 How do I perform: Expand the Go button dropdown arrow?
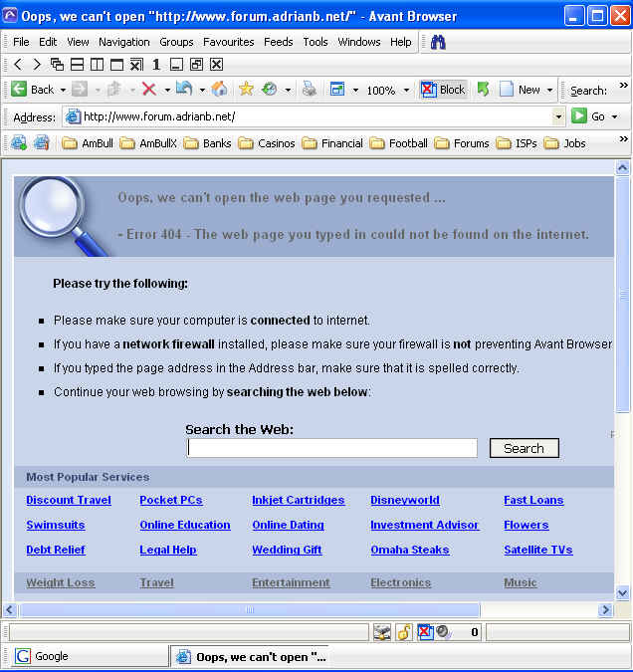614,116
